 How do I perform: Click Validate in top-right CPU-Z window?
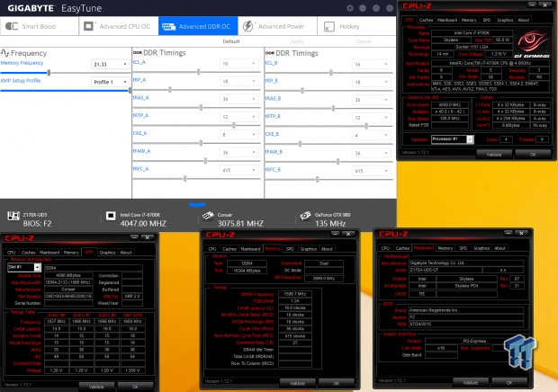coord(494,155)
